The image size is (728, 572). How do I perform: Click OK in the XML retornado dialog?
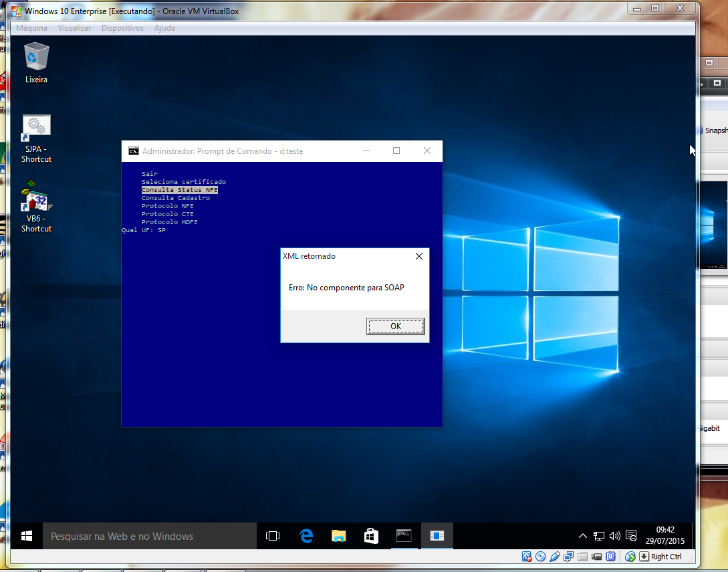[x=395, y=326]
